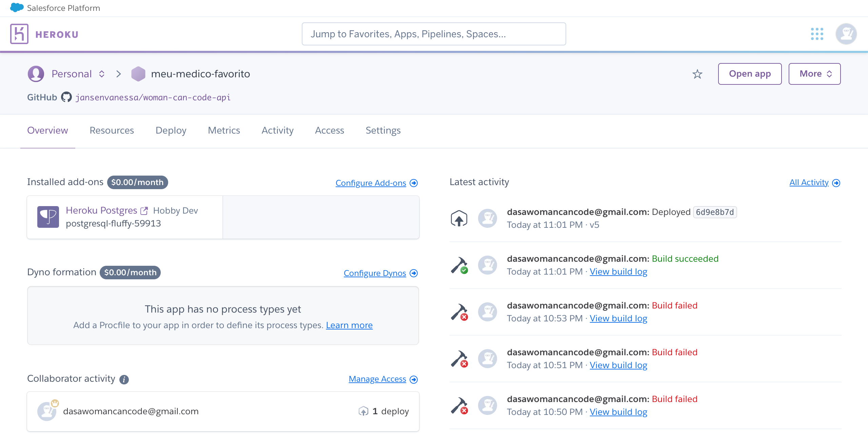This screenshot has height=440, width=868.
Task: Open the Heroku Postgres add-on link
Action: pyautogui.click(x=101, y=211)
